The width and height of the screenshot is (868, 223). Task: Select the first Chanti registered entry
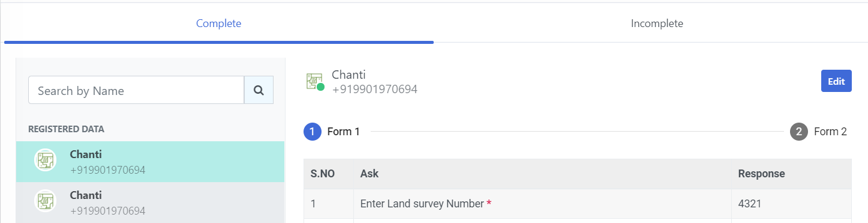(x=150, y=162)
